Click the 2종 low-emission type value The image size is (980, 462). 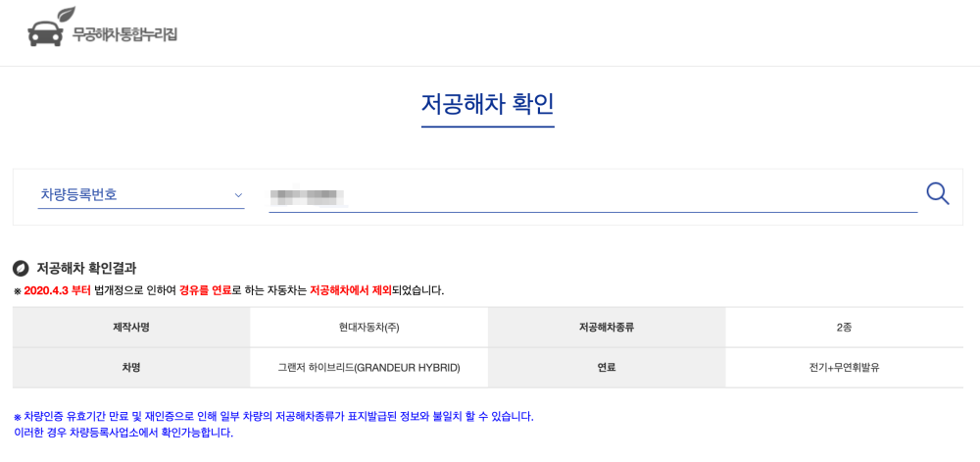click(844, 328)
